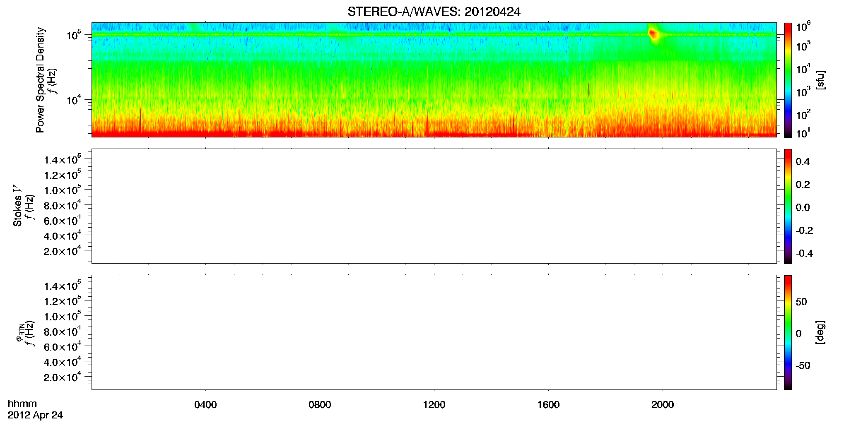868x447 pixels.
Task: Click 10^4 tick on spectrogram frequency axis
Action: coord(74,99)
